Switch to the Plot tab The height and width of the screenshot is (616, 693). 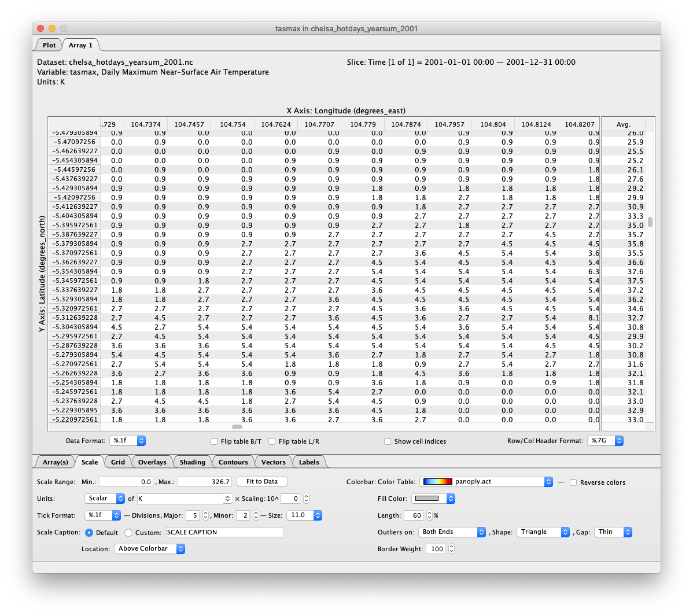tap(49, 45)
